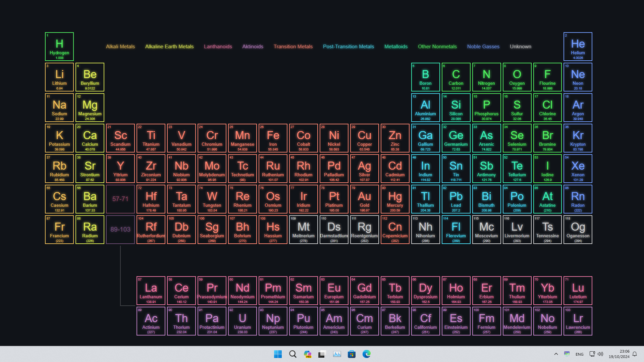Pick the Silicon tile
644x362 pixels.
[456, 108]
